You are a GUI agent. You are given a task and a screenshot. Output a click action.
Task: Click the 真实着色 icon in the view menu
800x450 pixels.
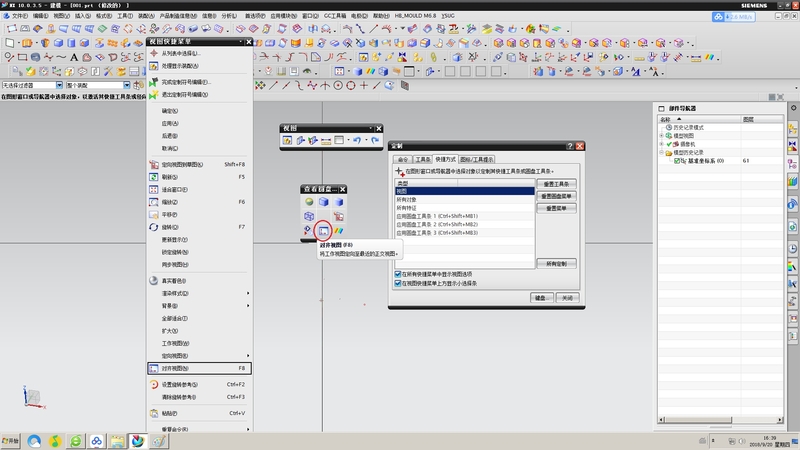154,281
